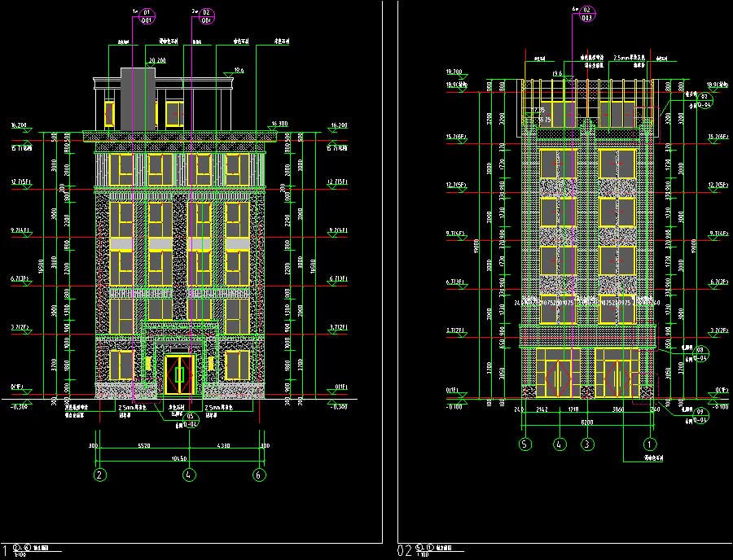Select the 01/001 section marker bubble
Screen dimensions: 733x560
tap(147, 16)
